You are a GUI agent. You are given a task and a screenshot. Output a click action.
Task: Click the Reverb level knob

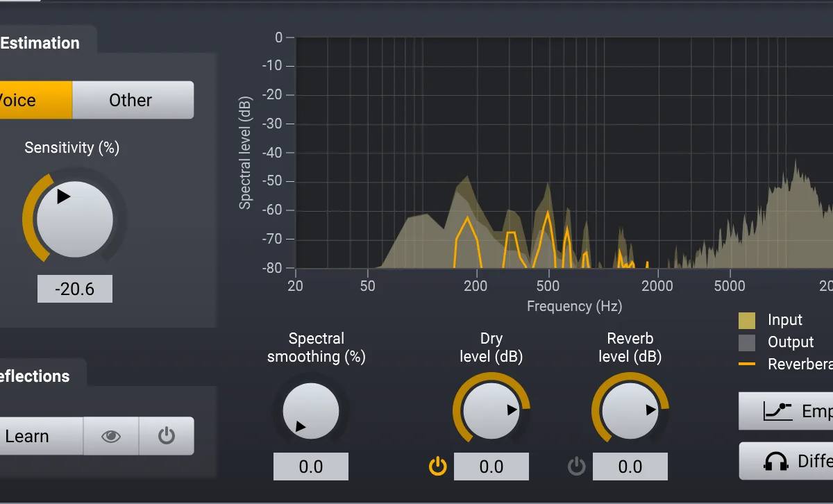point(630,410)
